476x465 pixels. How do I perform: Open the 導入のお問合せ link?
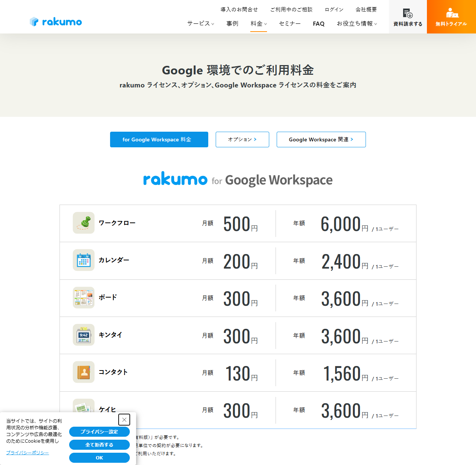click(x=239, y=9)
